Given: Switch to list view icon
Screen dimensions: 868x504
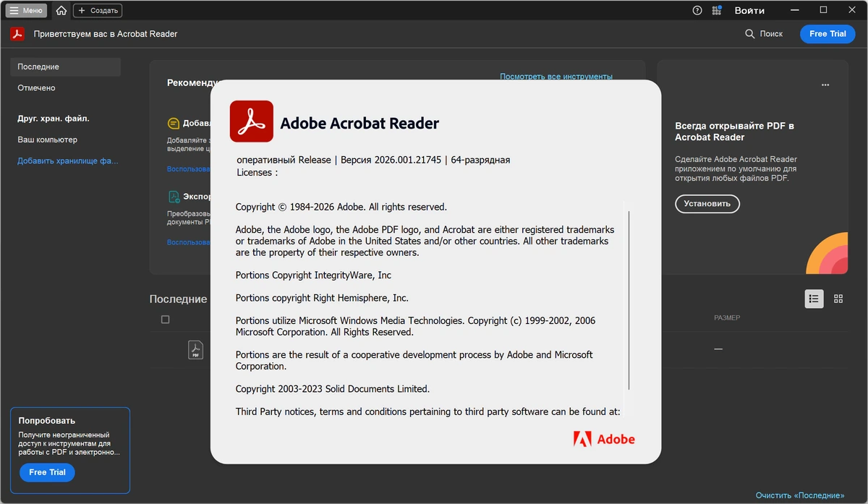Looking at the screenshot, I should (814, 299).
